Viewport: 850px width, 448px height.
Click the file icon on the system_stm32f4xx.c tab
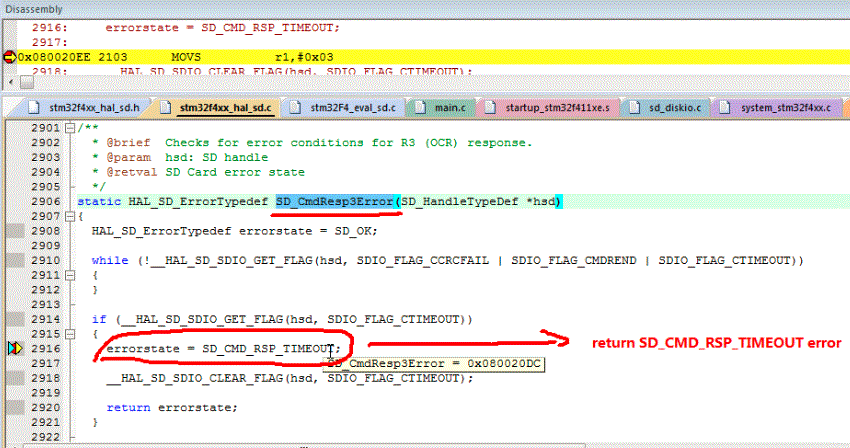pyautogui.click(x=725, y=107)
